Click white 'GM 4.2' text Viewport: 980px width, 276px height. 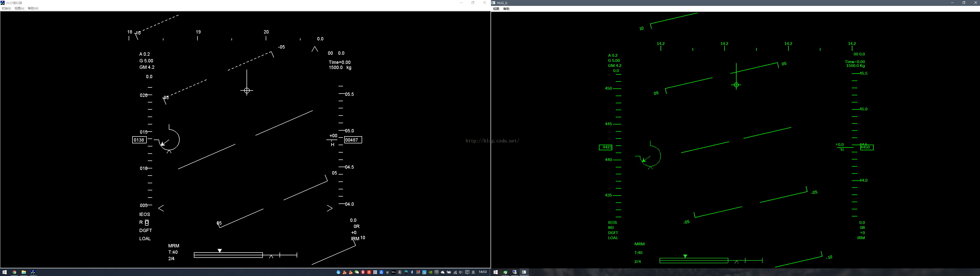click(147, 67)
